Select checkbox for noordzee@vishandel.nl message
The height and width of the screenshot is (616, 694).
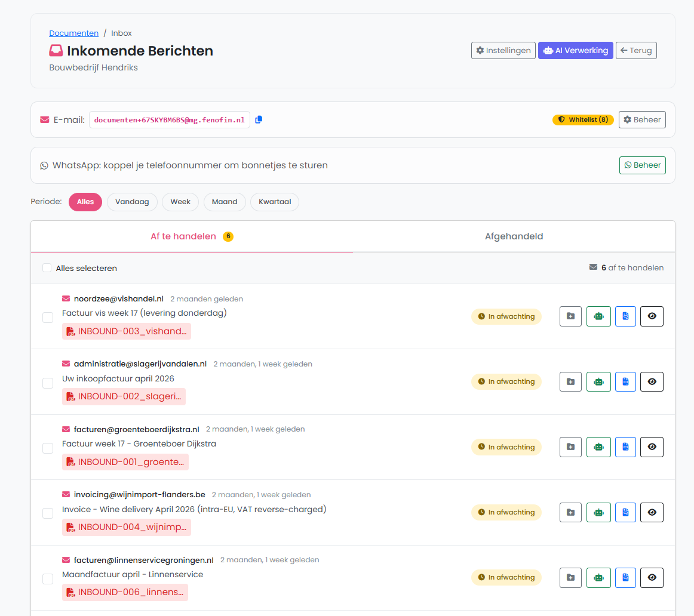point(48,318)
